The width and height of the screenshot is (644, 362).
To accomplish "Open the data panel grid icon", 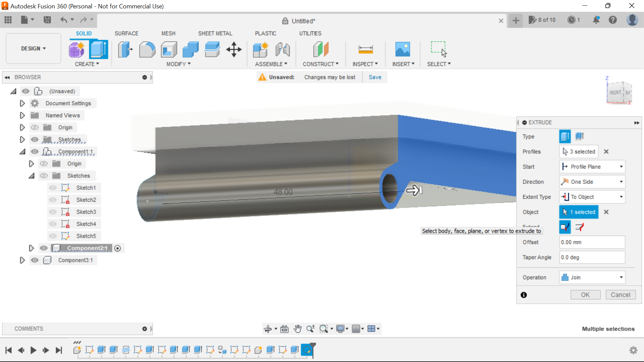I will tap(8, 20).
